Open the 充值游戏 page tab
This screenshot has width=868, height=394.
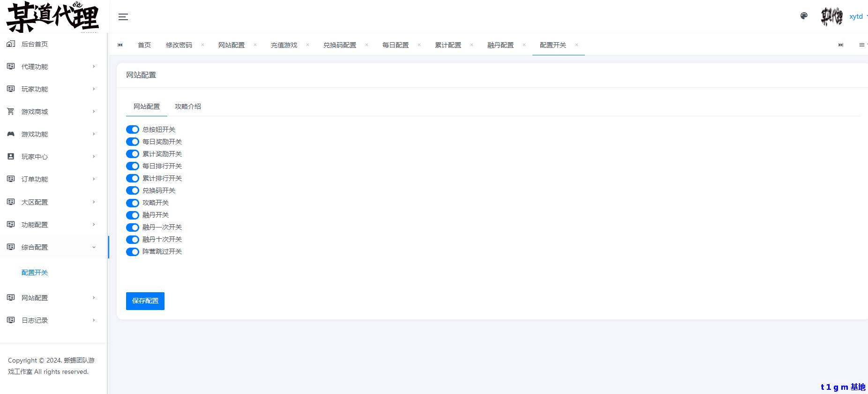point(284,45)
